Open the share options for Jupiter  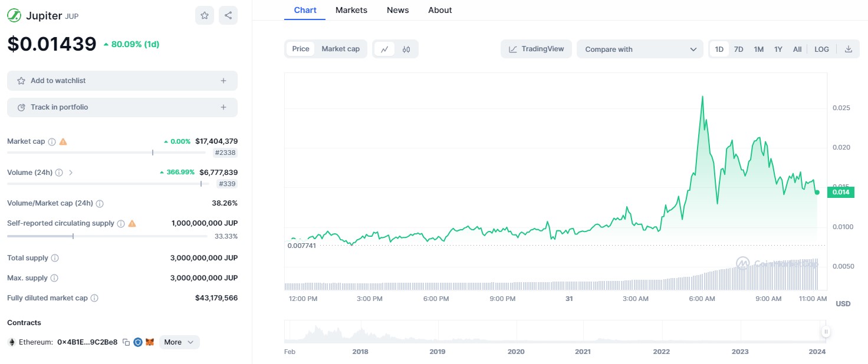pos(228,15)
